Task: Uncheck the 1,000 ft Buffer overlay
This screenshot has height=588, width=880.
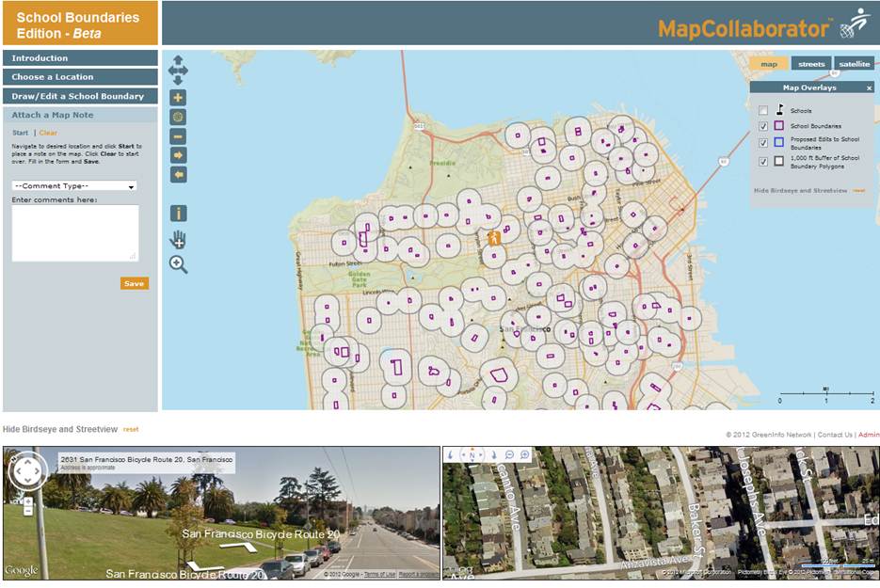Action: (x=763, y=162)
